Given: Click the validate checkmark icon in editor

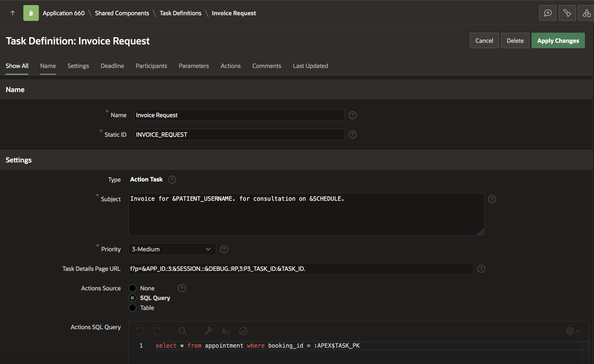Looking at the screenshot, I should [243, 331].
